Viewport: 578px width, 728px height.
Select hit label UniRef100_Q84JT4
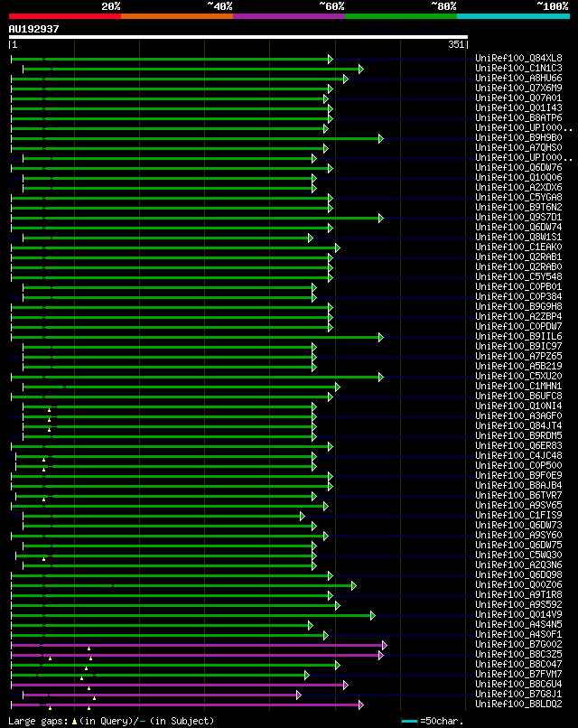coord(518,426)
